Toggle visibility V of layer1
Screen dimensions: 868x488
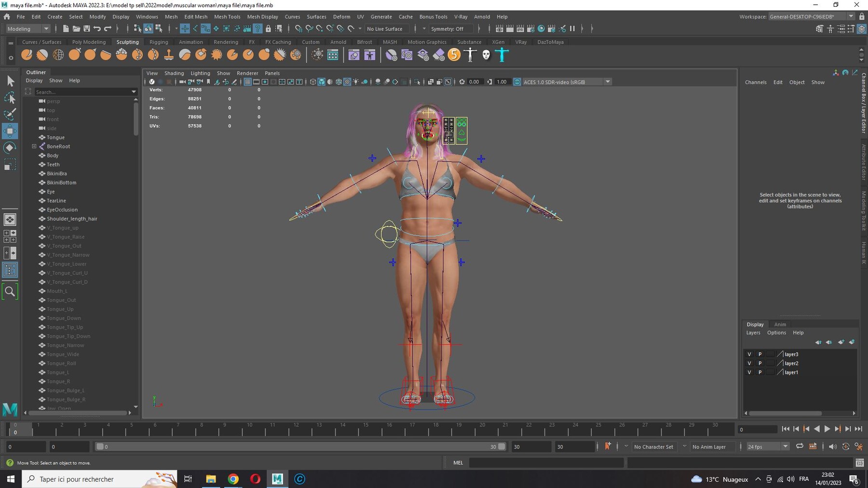click(749, 372)
